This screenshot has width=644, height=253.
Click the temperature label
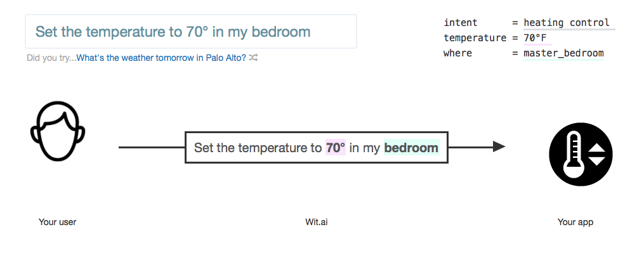(x=475, y=38)
